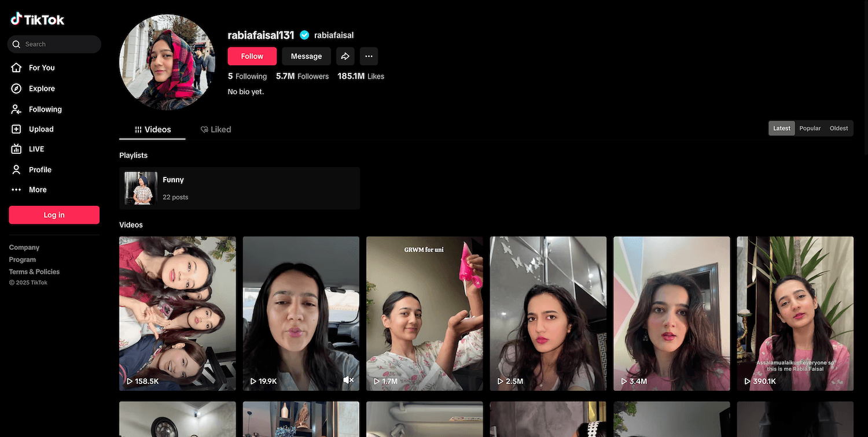
Task: Sort videos by Popular
Action: (810, 128)
